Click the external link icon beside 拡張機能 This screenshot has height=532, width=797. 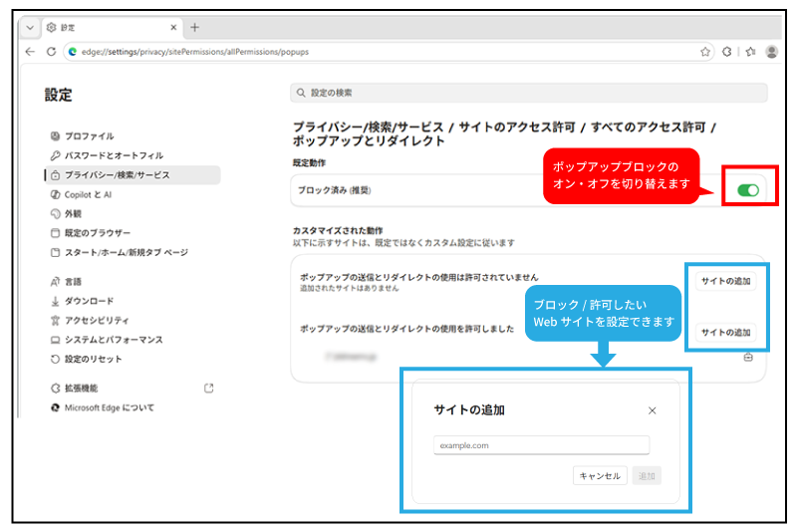[x=208, y=389]
